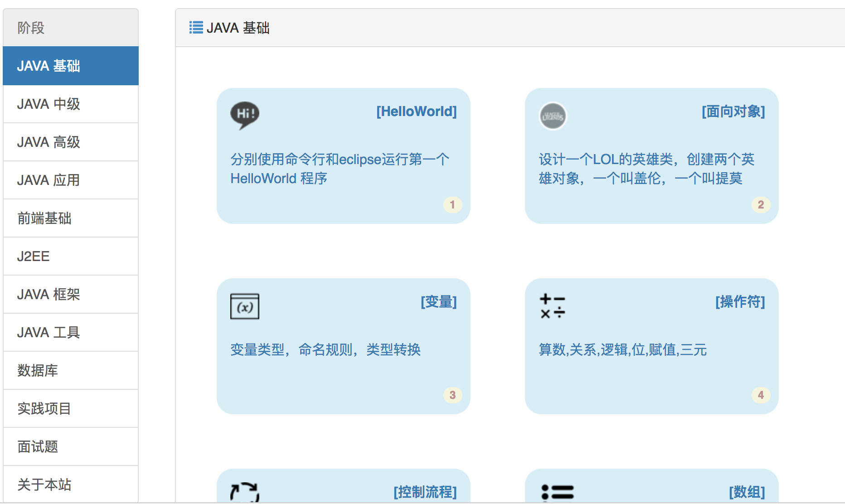Click the math operators icon on 操作符 card
845x504 pixels.
pos(552,306)
